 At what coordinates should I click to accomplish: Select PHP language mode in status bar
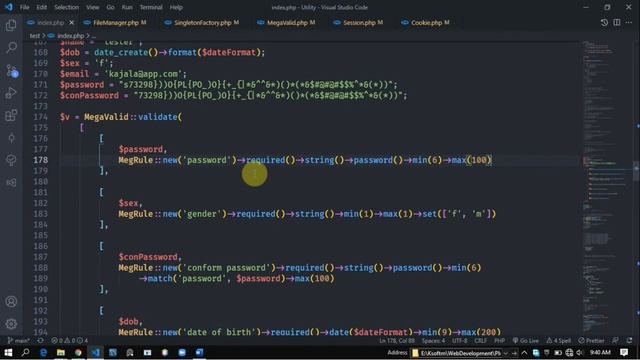[500, 340]
